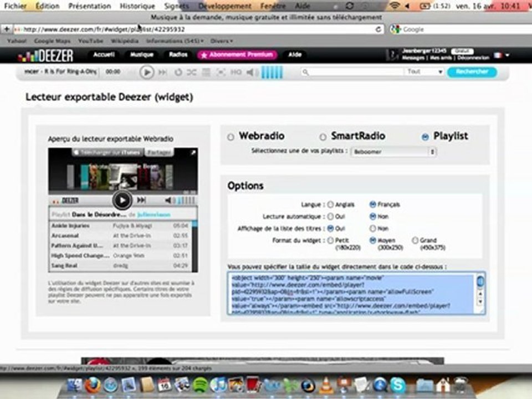This screenshot has height=399, width=532.
Task: Set Lecture automatique to Non
Action: point(372,216)
